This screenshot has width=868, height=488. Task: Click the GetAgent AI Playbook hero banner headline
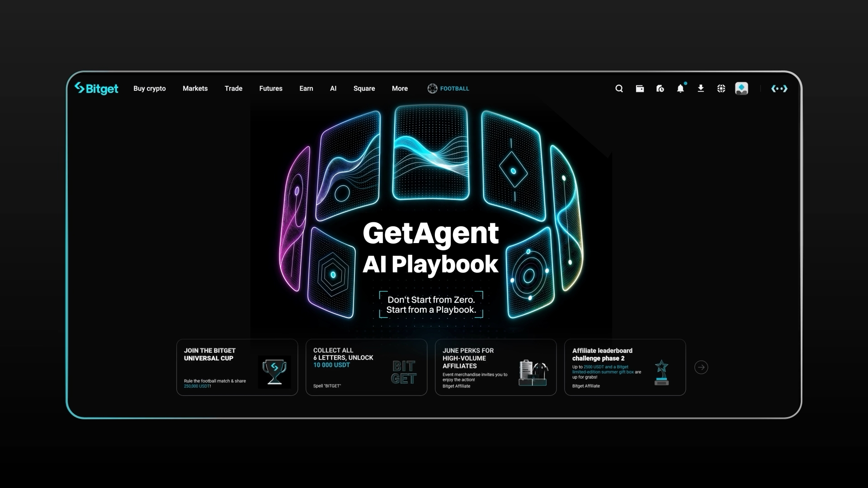click(x=431, y=248)
